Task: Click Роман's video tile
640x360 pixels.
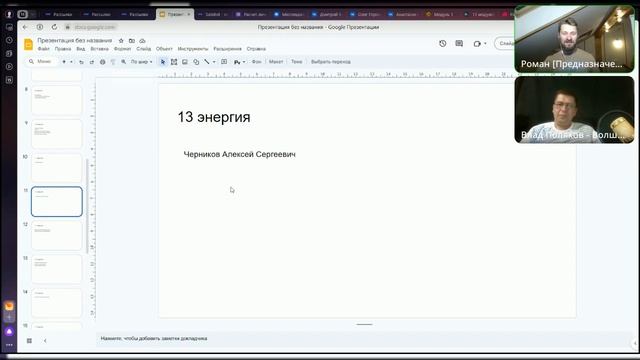Action: [x=574, y=40]
